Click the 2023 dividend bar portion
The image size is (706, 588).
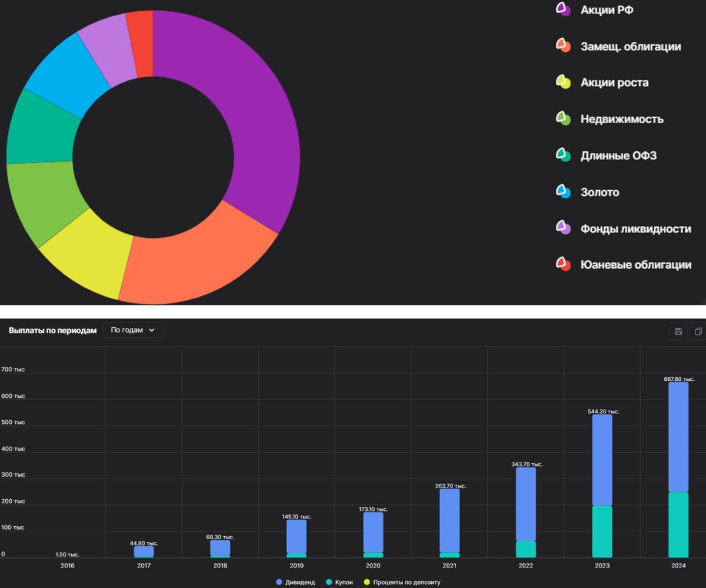602,460
